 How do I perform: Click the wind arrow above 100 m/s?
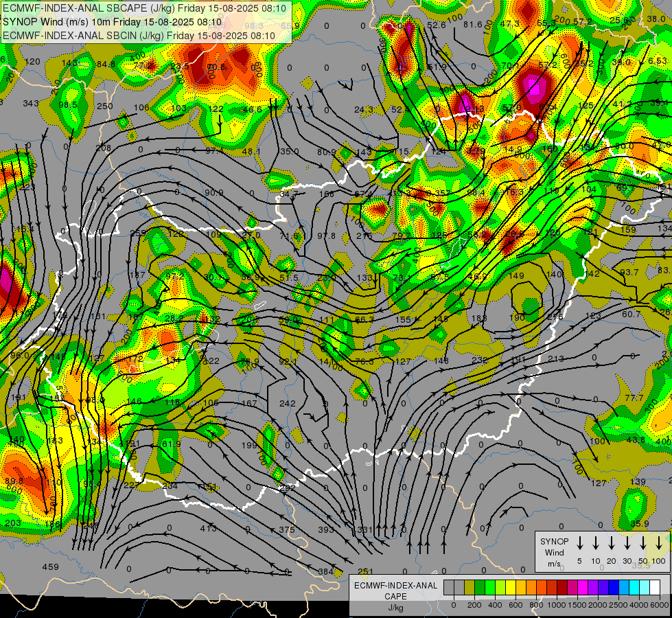(x=659, y=543)
